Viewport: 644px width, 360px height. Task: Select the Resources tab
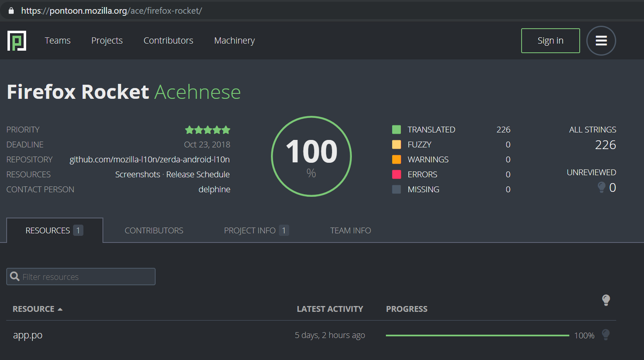click(x=55, y=230)
